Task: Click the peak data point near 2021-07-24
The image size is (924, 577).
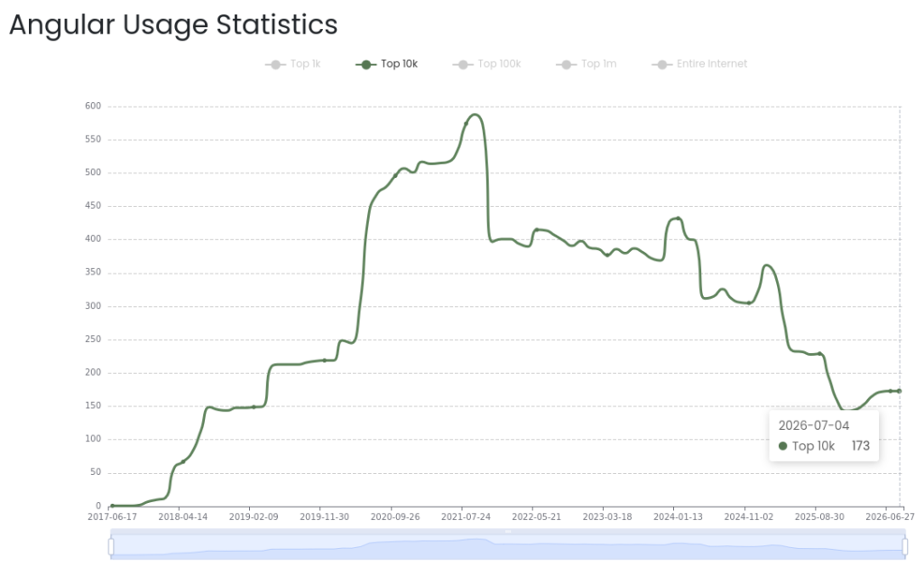Action: coord(467,124)
